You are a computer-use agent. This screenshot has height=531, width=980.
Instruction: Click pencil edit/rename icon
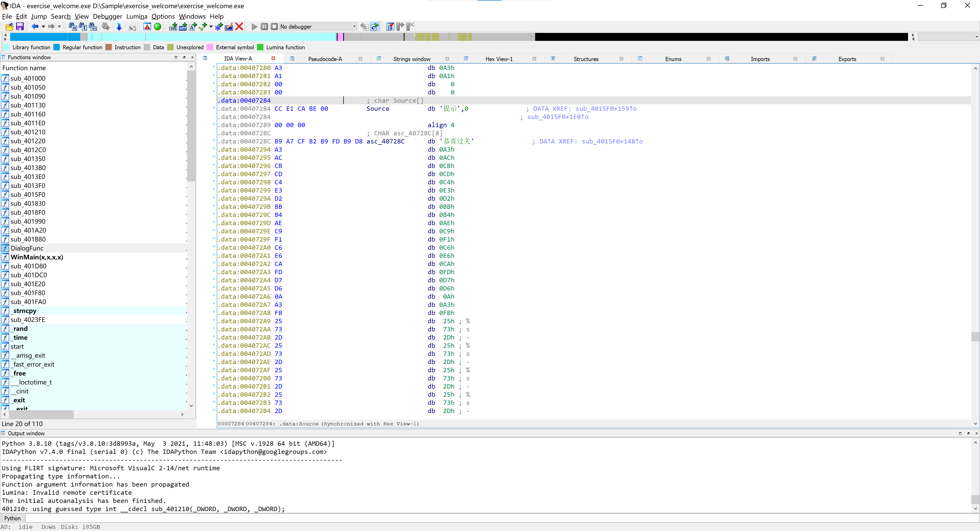[229, 27]
